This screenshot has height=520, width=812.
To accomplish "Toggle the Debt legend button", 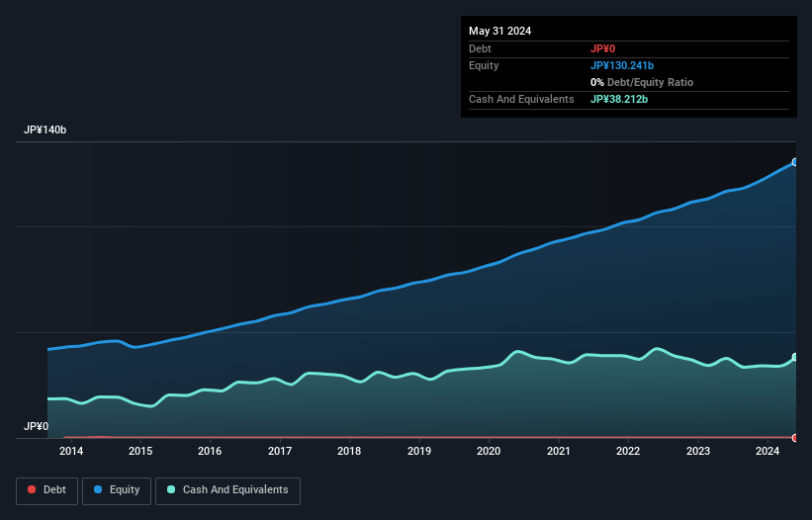I will [45, 490].
